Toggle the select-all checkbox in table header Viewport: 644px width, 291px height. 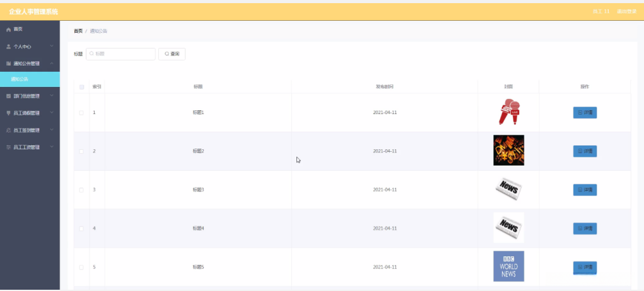82,86
